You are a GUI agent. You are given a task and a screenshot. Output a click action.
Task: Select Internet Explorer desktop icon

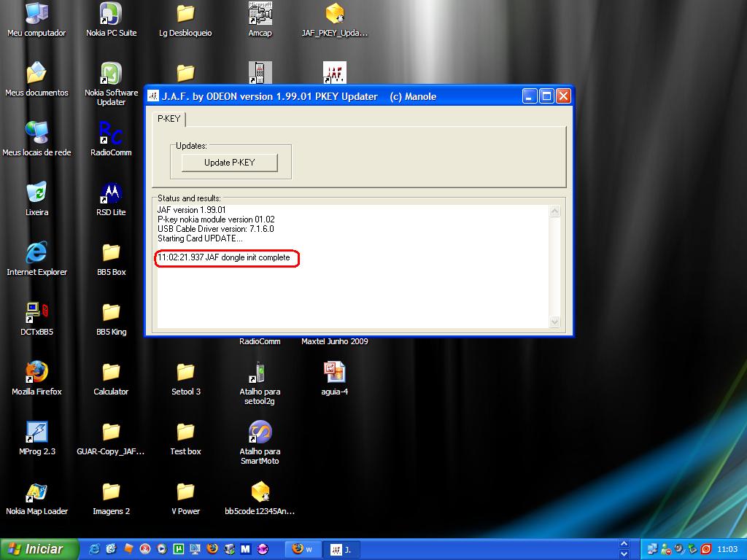pyautogui.click(x=36, y=260)
